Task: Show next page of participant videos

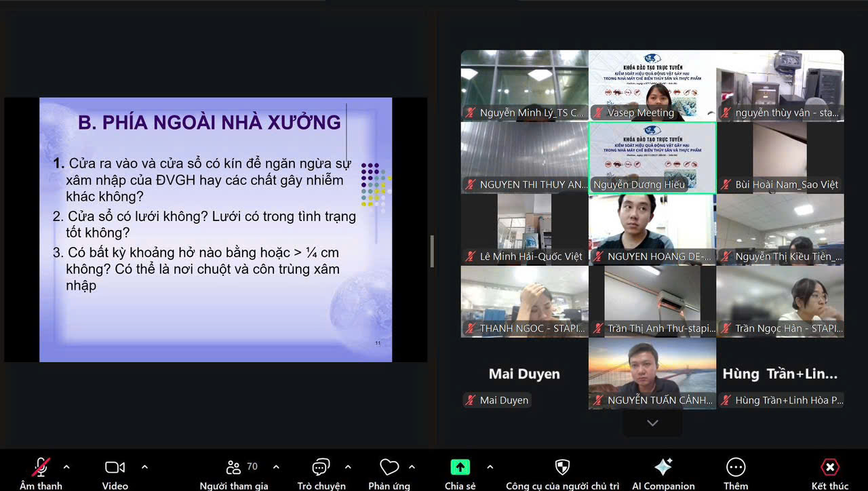Action: 652,423
